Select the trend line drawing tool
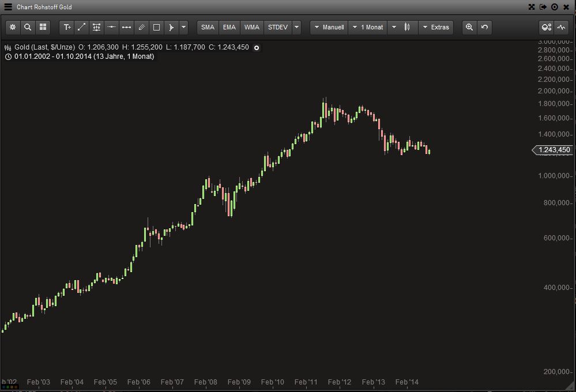 81,27
